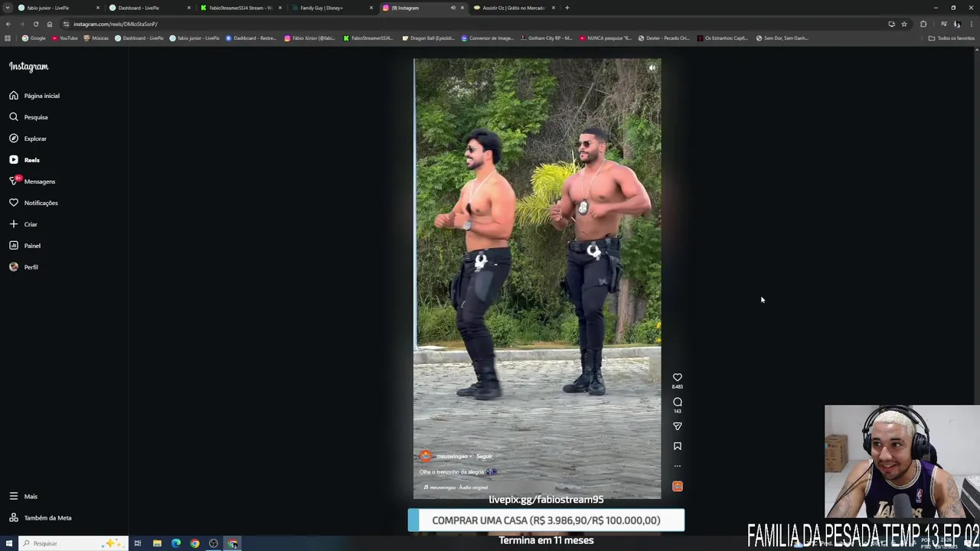Follow meuswingao with Seguir button

pos(484,456)
